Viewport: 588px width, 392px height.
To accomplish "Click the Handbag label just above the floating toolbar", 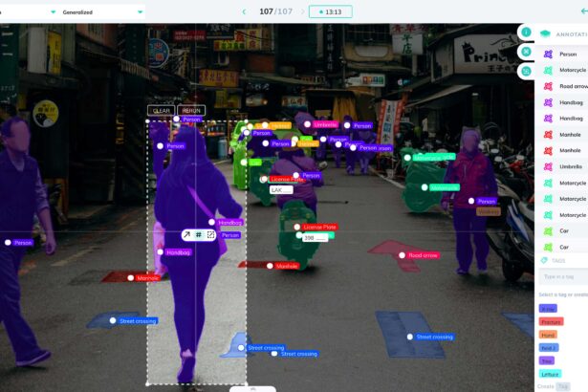I will pos(229,223).
